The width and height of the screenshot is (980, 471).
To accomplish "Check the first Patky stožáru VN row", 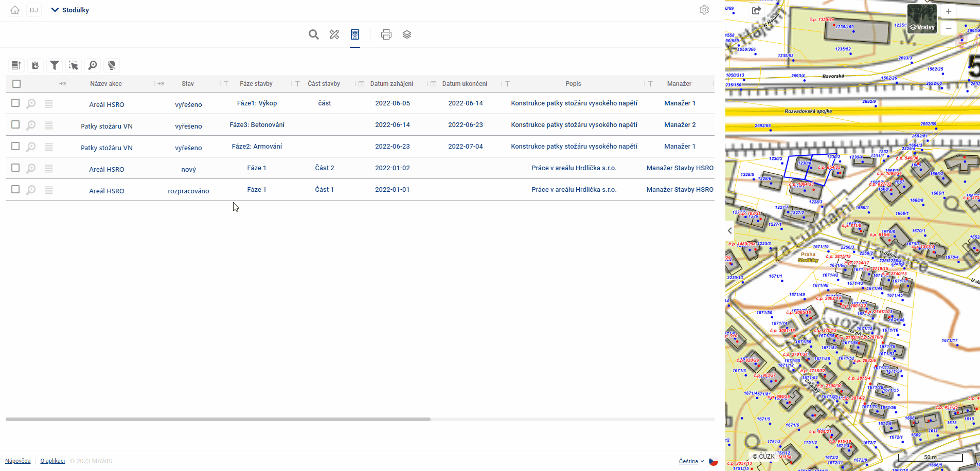I will (15, 125).
